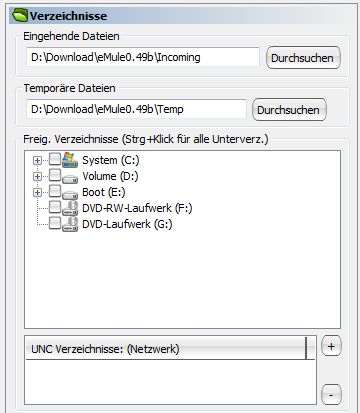This screenshot has height=413, width=360.
Task: Check the DVD-RW-Laufwerk (F:) checkbox
Action: [x=55, y=207]
